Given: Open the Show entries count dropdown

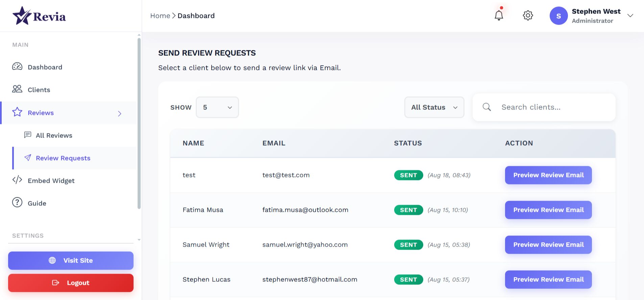Looking at the screenshot, I should point(217,107).
